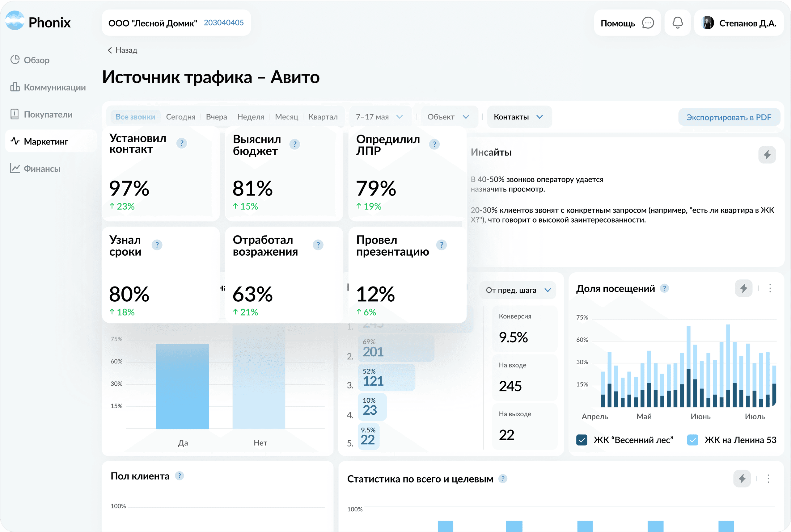Viewport: 791px width, 532px height.
Task: Select the Неделя period tab
Action: [x=251, y=117]
